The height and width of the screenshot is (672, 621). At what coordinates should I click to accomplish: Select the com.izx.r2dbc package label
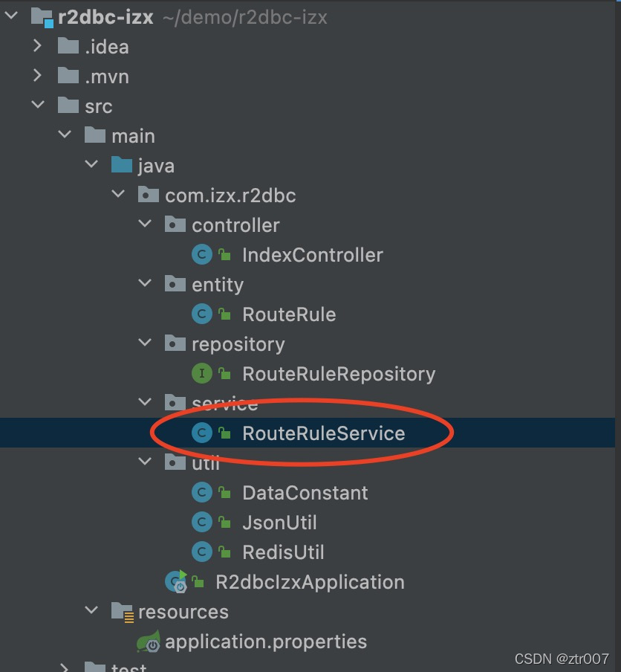coord(230,196)
